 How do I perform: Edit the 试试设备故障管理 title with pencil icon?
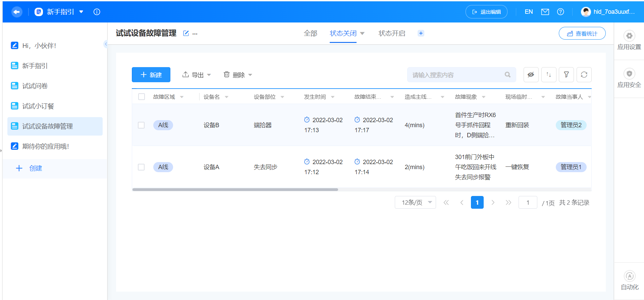pyautogui.click(x=186, y=33)
